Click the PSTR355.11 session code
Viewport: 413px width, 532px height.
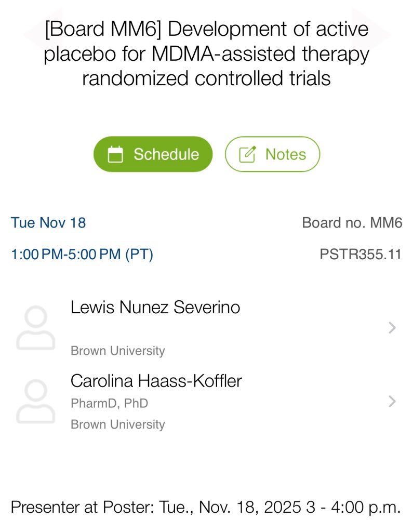(x=361, y=255)
